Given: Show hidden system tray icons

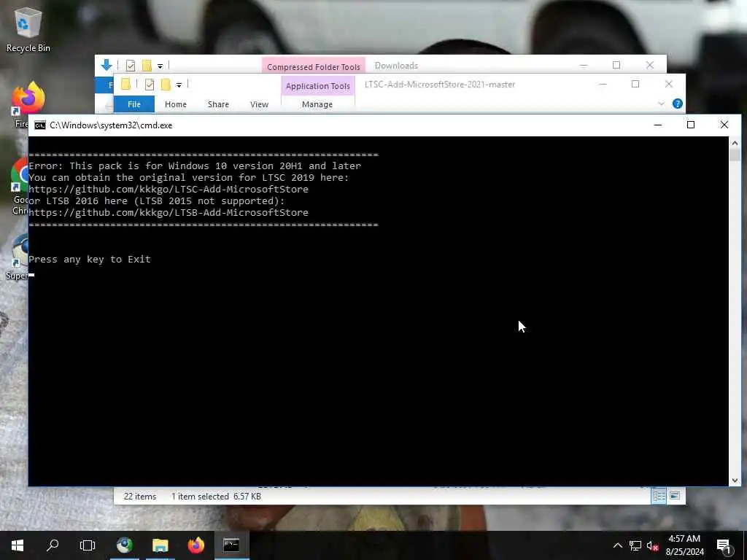Looking at the screenshot, I should (617, 545).
